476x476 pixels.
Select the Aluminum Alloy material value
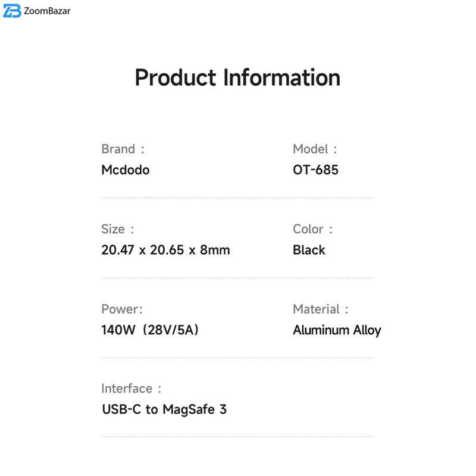click(337, 330)
